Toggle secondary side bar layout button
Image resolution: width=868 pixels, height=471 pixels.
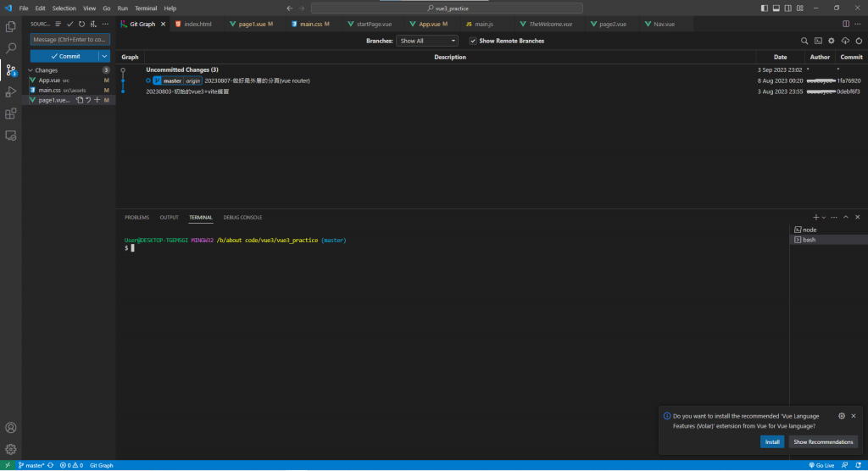pos(787,8)
